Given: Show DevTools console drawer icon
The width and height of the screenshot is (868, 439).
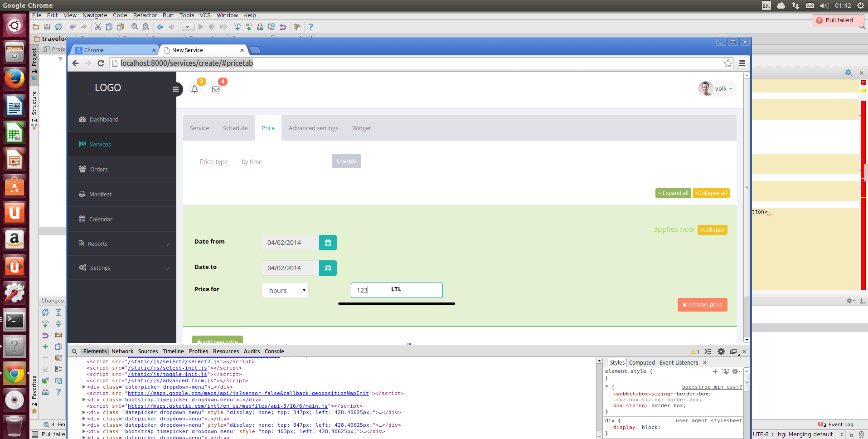Looking at the screenshot, I should 708,351.
